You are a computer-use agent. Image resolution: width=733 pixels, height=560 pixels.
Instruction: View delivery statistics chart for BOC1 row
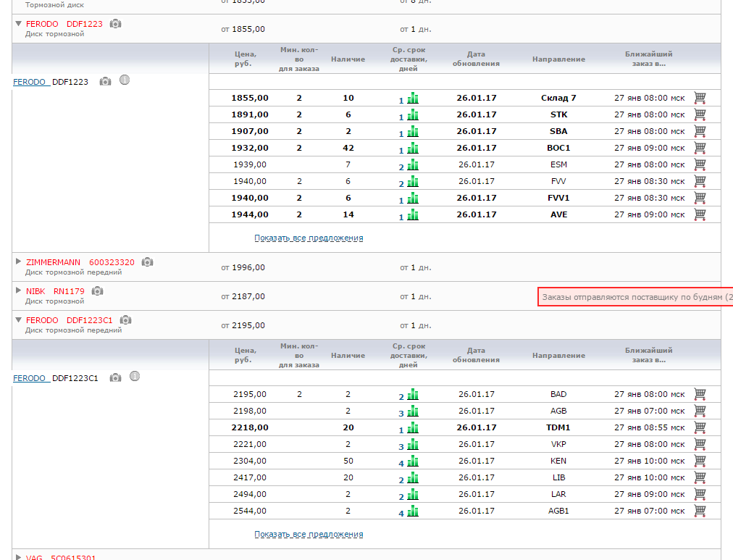pos(413,149)
